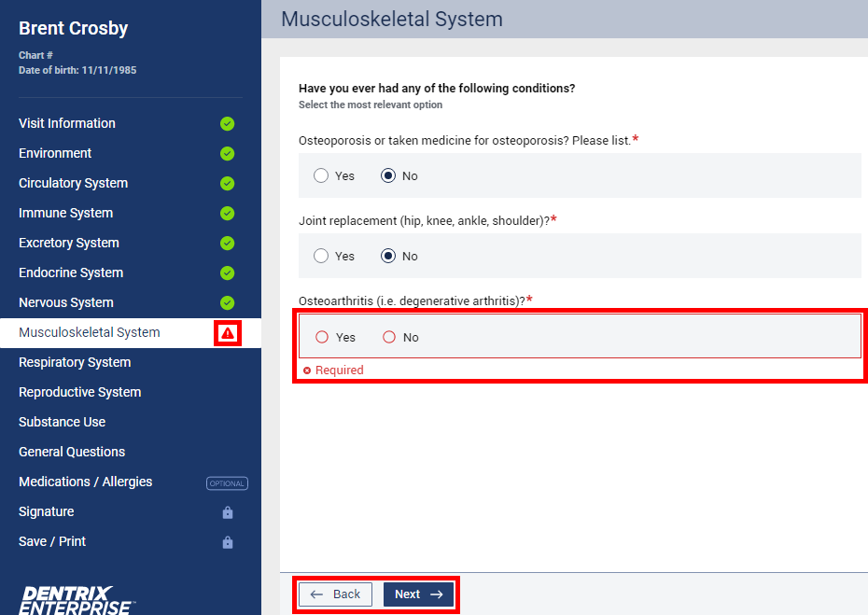The image size is (868, 615).
Task: Navigate to Medications / Allergies section
Action: pyautogui.click(x=85, y=482)
